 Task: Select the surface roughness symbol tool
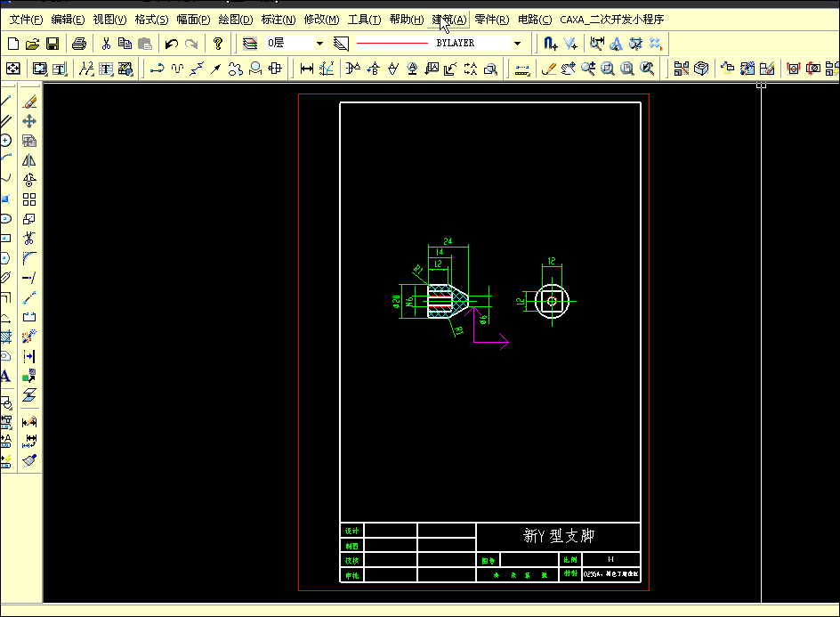click(392, 69)
